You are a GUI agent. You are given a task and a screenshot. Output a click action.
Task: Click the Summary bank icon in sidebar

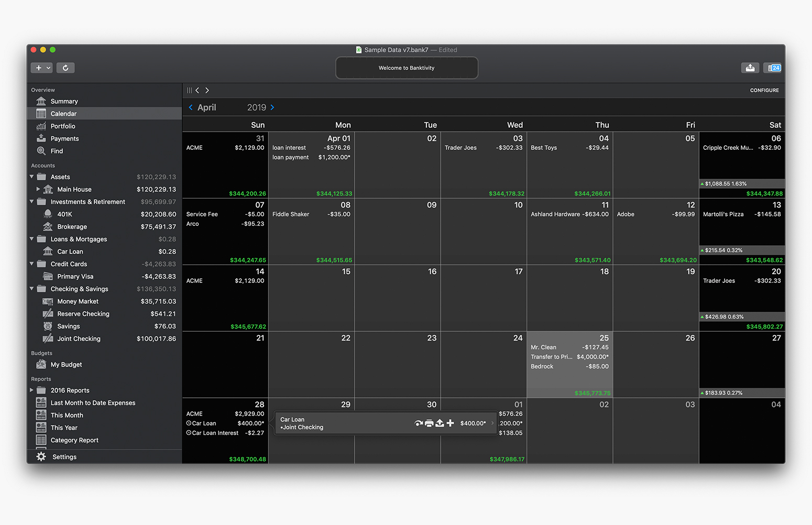(x=41, y=101)
